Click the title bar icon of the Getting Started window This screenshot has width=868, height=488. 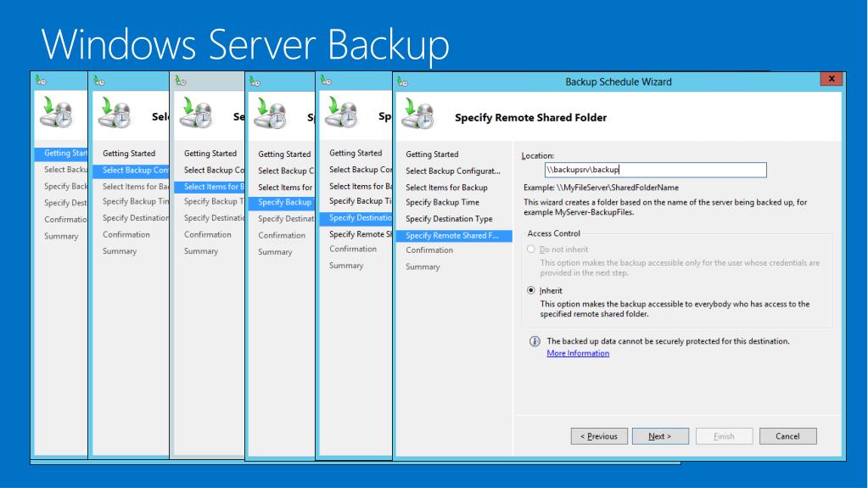(41, 81)
